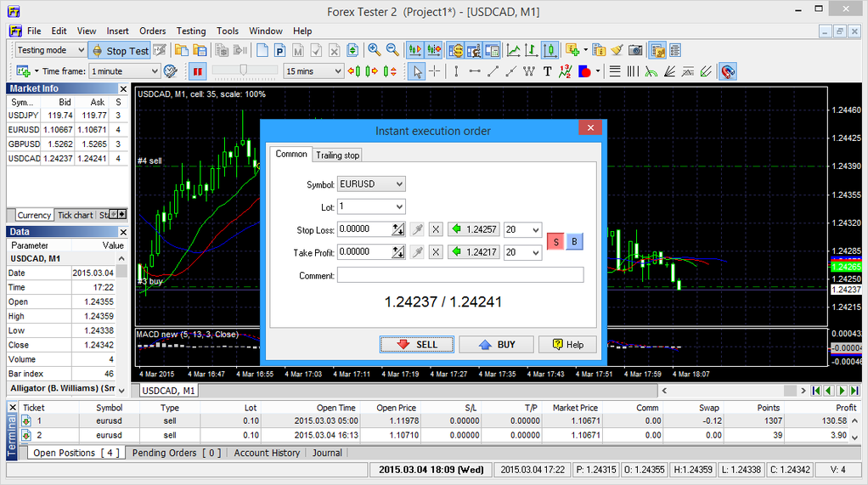Open the Symbol EURUSD dropdown
The image size is (868, 485).
coord(371,183)
